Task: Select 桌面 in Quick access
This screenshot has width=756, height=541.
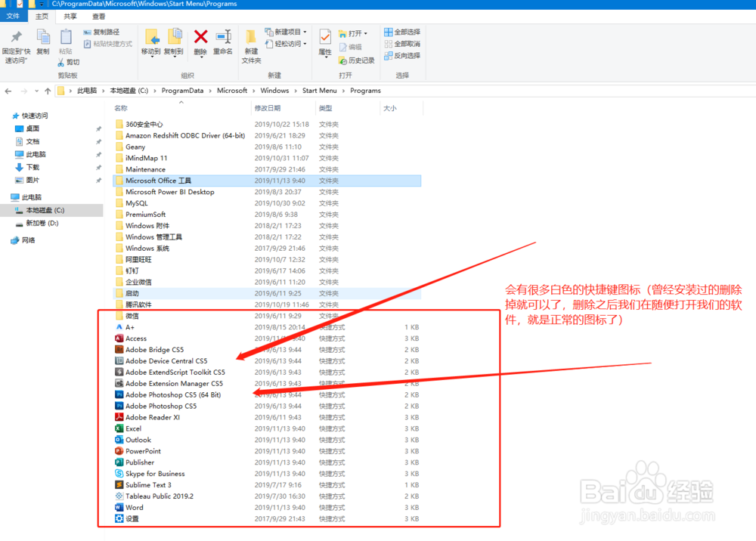Action: pyautogui.click(x=33, y=128)
